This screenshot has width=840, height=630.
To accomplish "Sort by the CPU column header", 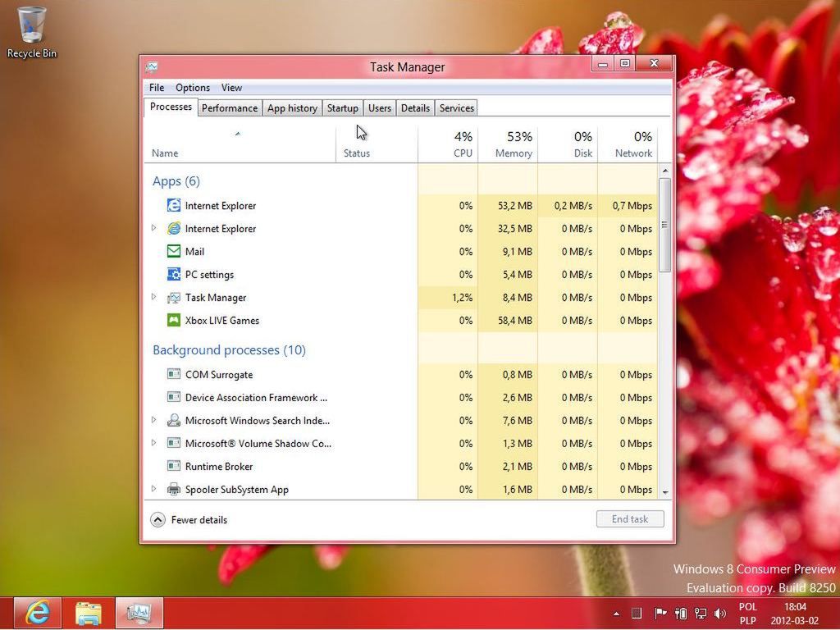I will coord(448,144).
